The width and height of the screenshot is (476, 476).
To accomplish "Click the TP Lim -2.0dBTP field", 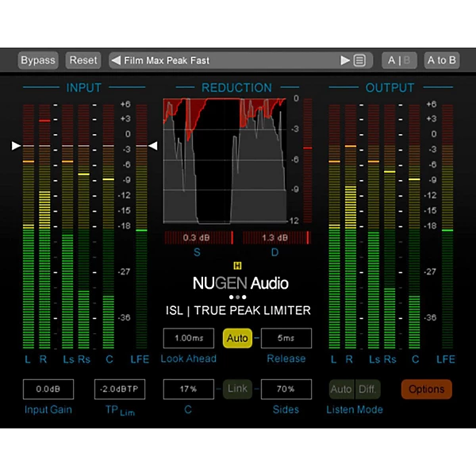I will tap(120, 389).
